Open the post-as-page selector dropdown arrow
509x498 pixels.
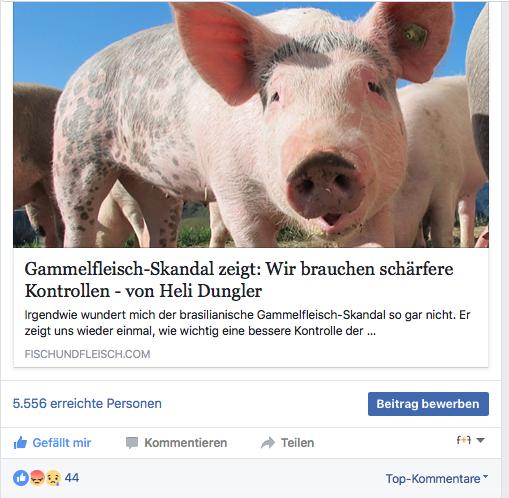click(x=480, y=440)
